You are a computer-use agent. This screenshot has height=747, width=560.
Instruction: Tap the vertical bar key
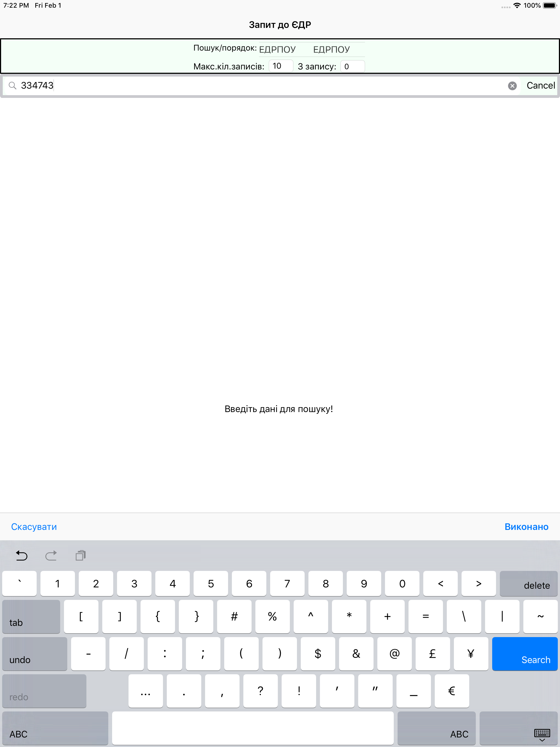pyautogui.click(x=502, y=617)
